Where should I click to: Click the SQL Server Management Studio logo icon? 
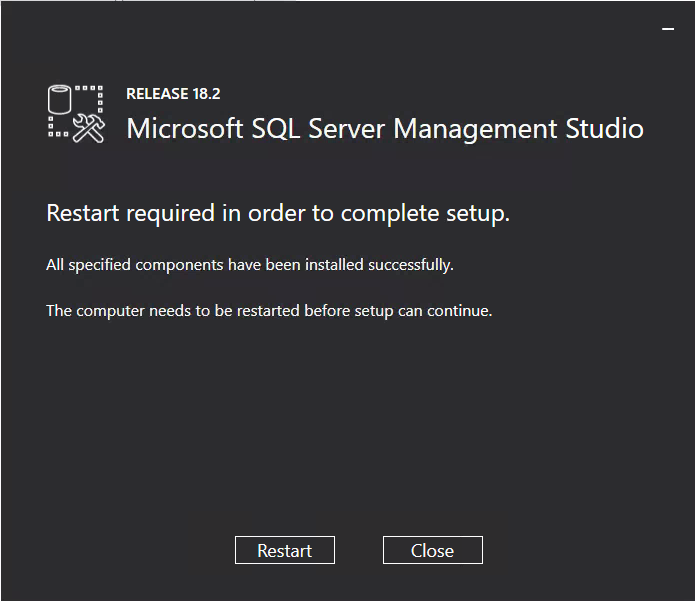pyautogui.click(x=76, y=114)
